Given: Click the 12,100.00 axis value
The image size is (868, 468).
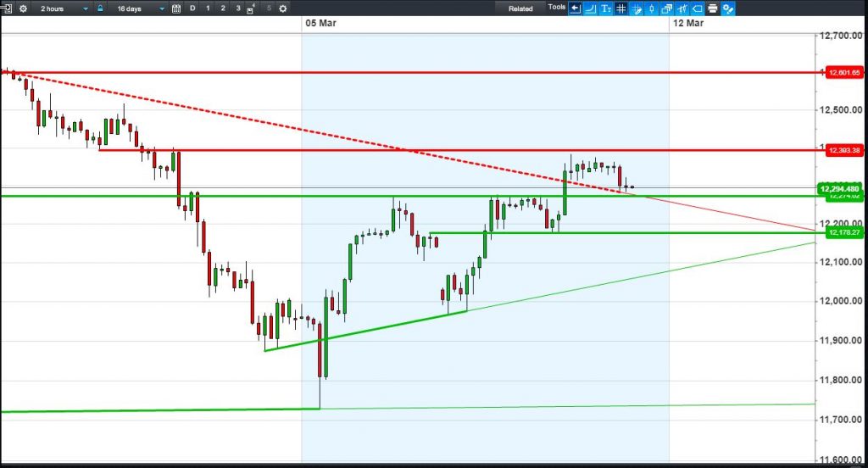Looking at the screenshot, I should (840, 261).
